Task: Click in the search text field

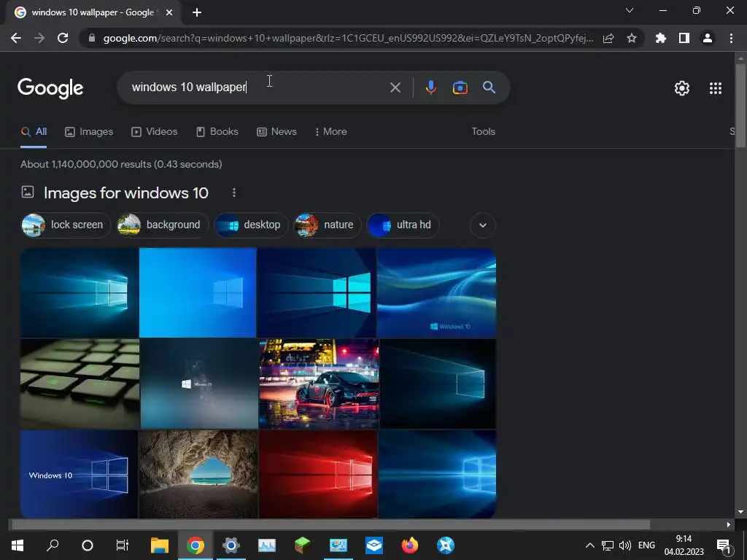Action: tap(258, 87)
